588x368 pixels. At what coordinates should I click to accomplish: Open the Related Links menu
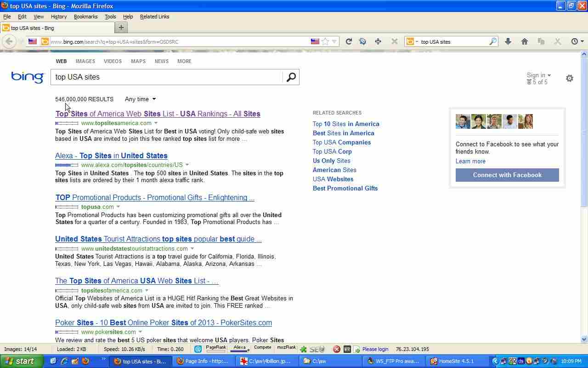[x=154, y=17]
